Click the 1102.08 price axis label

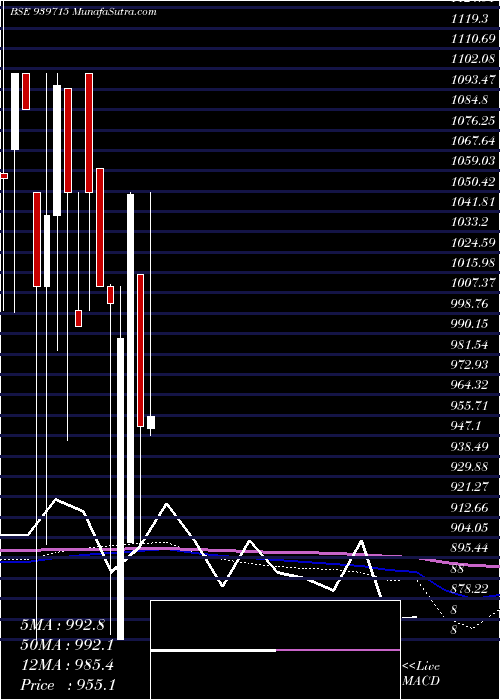(473, 59)
